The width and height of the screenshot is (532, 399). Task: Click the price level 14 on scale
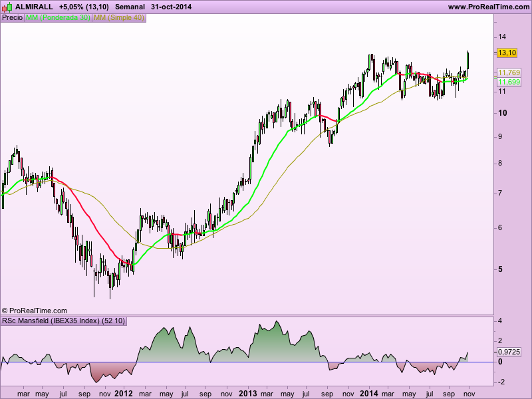(x=502, y=37)
